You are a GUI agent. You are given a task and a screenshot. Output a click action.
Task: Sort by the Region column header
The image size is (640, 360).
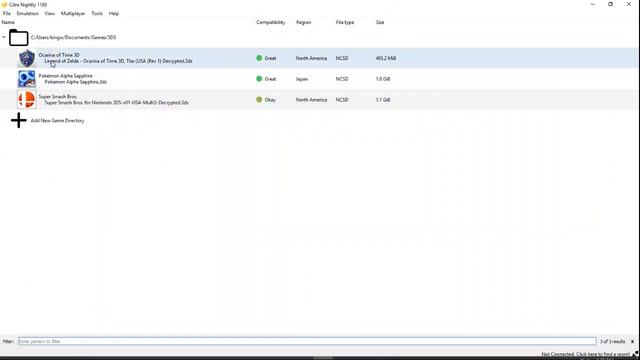click(303, 22)
